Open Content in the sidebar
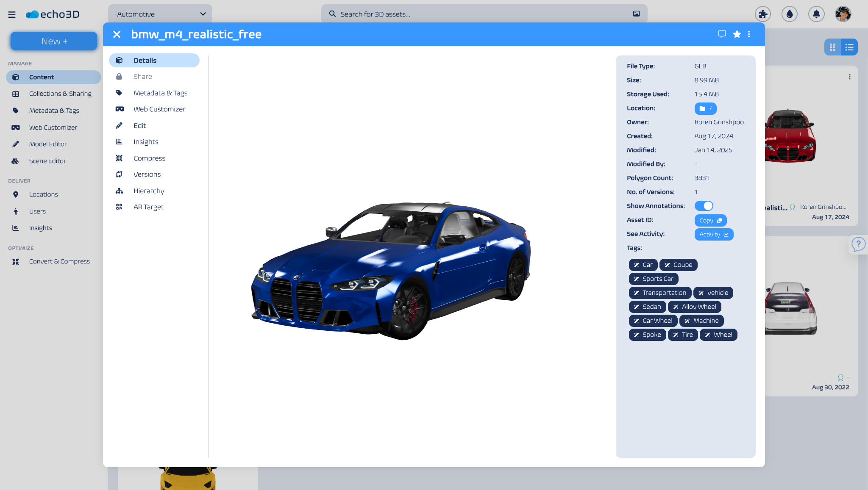The image size is (868, 490). coord(53,77)
